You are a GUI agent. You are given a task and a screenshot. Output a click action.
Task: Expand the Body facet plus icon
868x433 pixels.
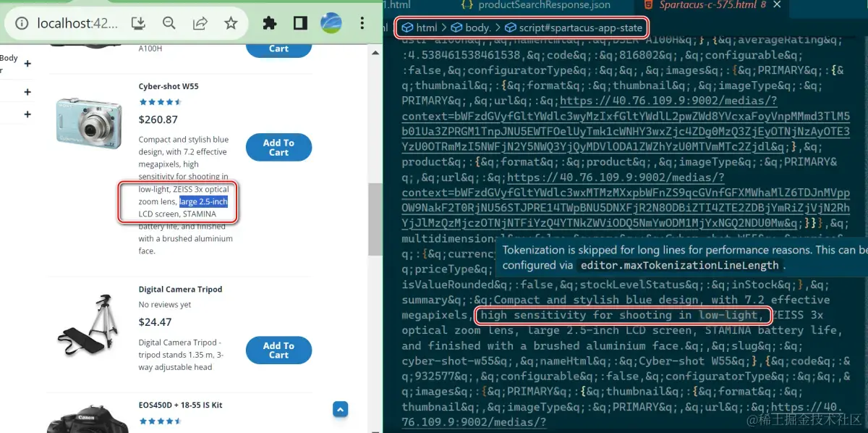(x=27, y=64)
